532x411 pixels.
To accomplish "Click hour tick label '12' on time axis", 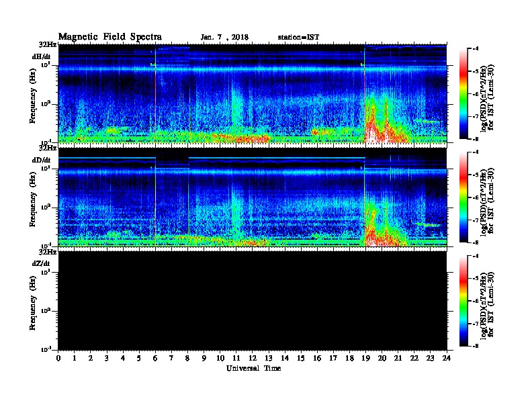I will (x=253, y=359).
